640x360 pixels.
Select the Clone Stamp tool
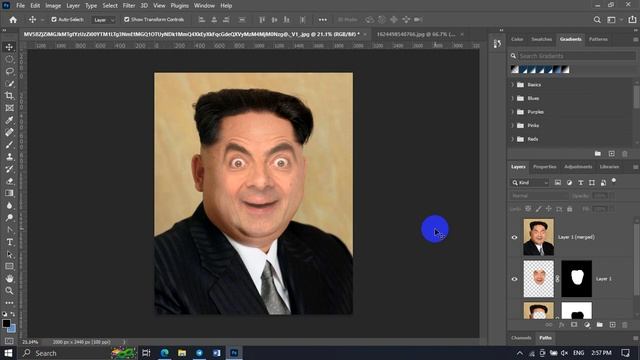[9, 157]
